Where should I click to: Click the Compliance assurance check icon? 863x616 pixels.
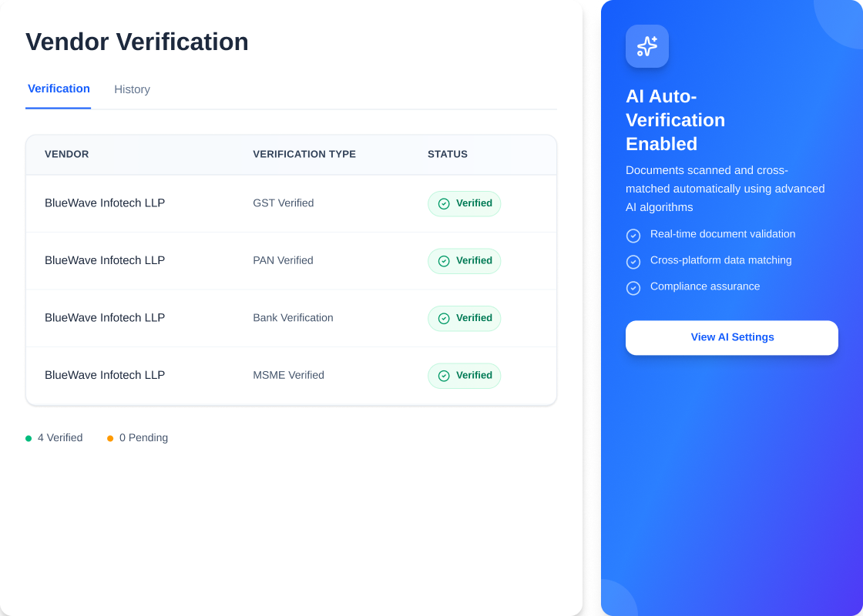(x=633, y=288)
